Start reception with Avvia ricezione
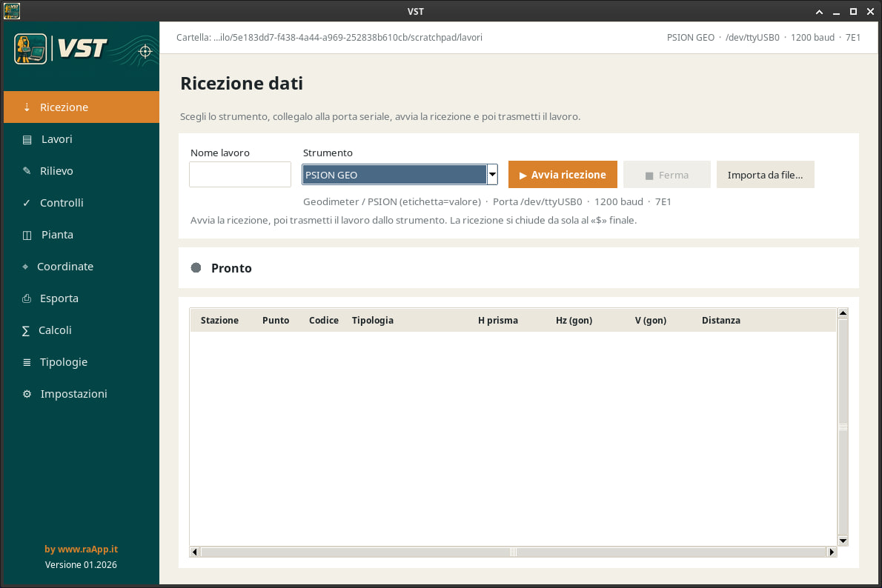 tap(563, 174)
